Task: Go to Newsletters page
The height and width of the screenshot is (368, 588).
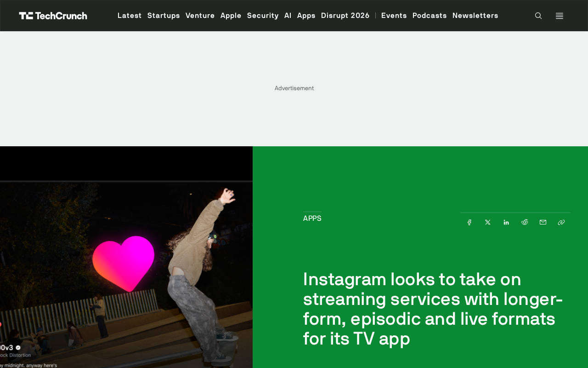Action: (475, 16)
